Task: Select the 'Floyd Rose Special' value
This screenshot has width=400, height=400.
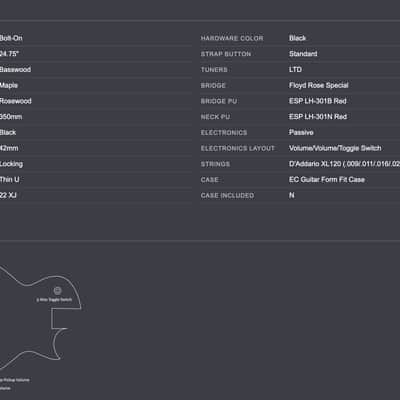Action: click(319, 85)
